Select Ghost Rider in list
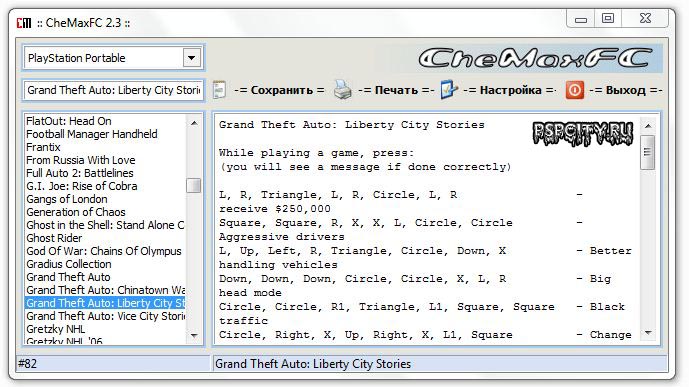689x387 pixels. click(54, 238)
